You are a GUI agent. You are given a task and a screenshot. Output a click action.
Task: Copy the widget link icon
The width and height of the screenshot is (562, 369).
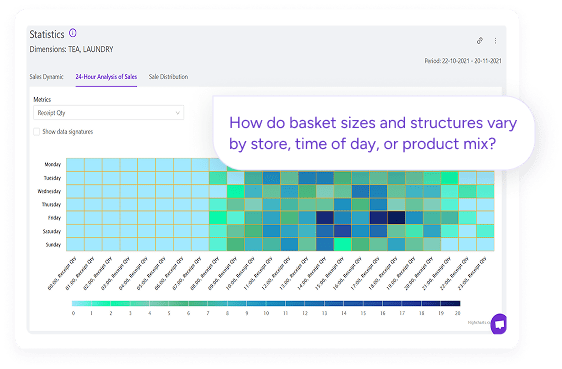[480, 40]
